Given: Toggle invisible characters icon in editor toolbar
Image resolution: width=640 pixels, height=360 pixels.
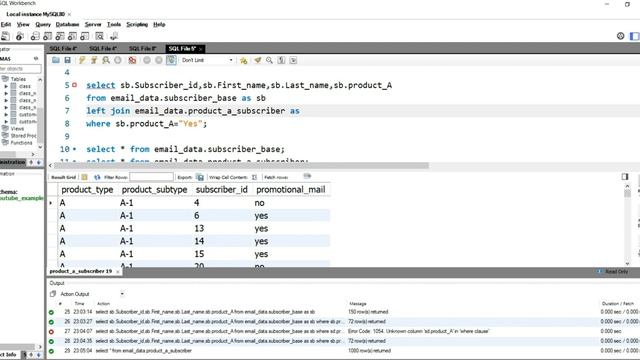Looking at the screenshot, I should [281, 60].
